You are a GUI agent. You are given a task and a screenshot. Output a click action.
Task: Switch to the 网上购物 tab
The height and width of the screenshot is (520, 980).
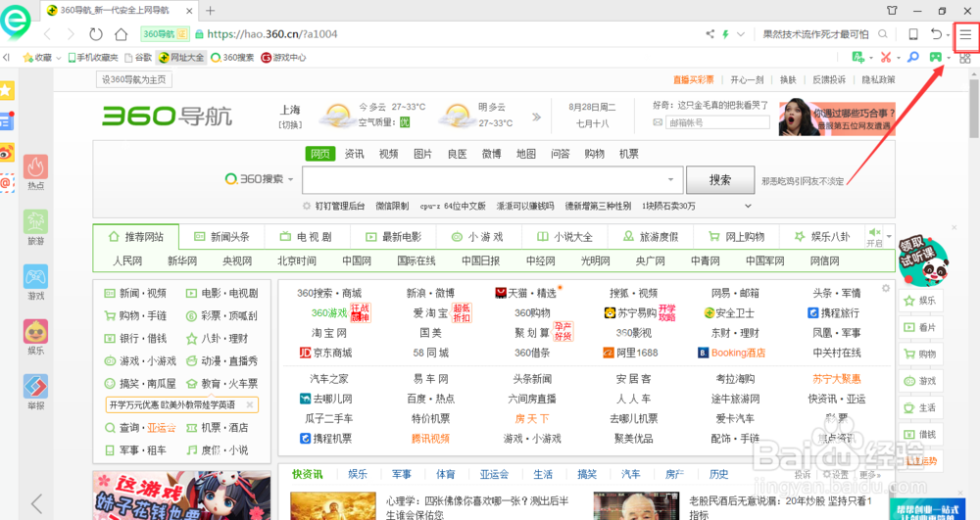tap(736, 237)
